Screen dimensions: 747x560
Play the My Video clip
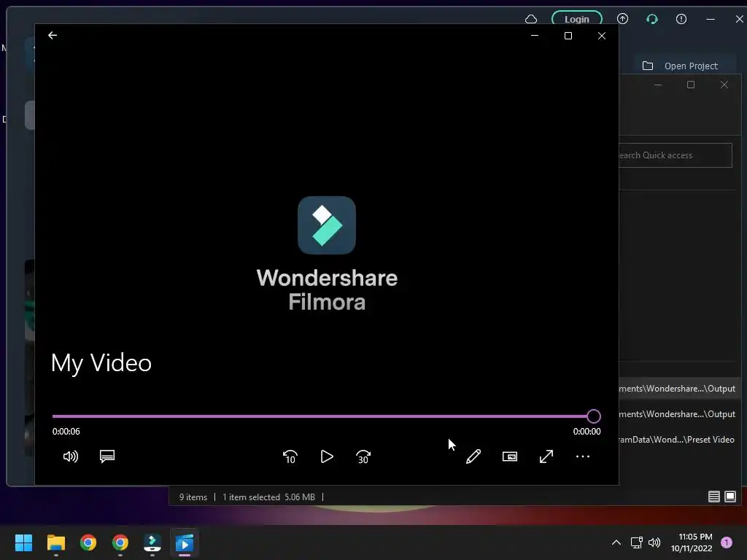point(327,456)
